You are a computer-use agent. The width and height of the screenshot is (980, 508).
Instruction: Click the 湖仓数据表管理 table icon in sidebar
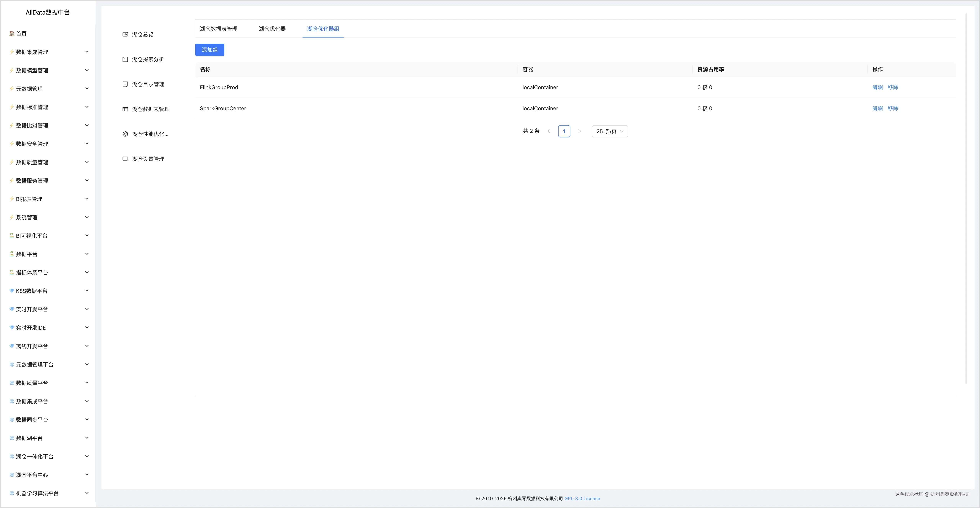125,109
